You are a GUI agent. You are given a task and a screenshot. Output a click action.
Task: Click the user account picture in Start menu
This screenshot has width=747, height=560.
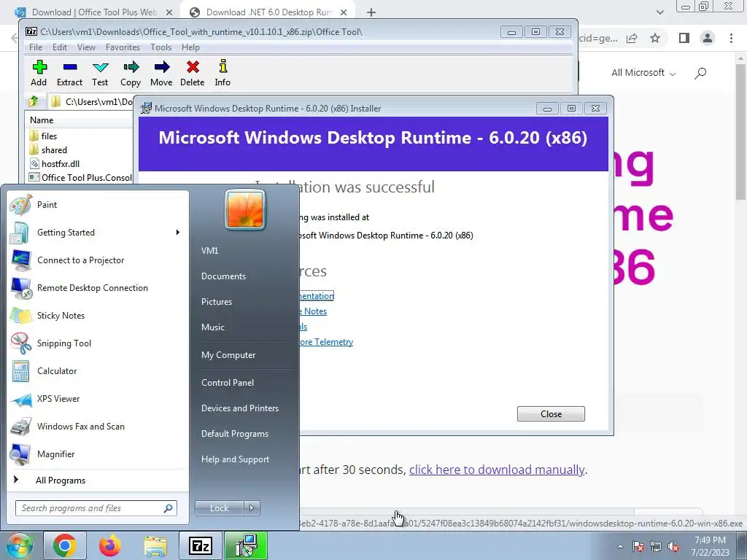tap(245, 209)
